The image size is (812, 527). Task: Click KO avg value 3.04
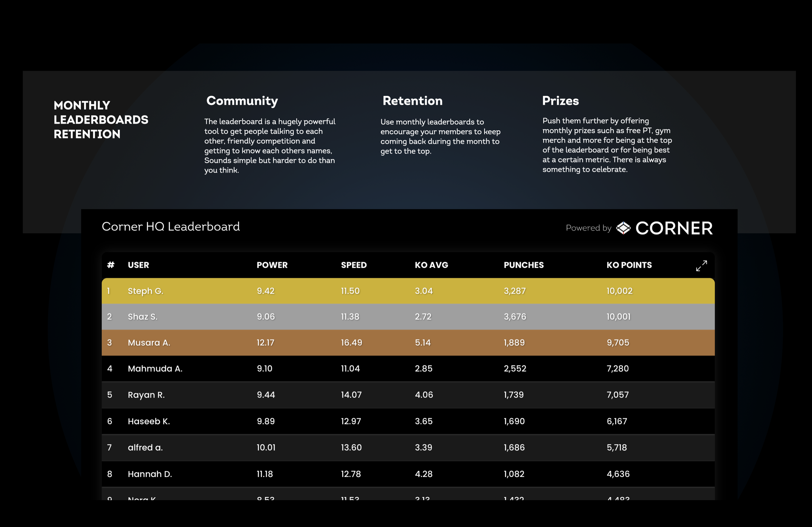coord(424,291)
